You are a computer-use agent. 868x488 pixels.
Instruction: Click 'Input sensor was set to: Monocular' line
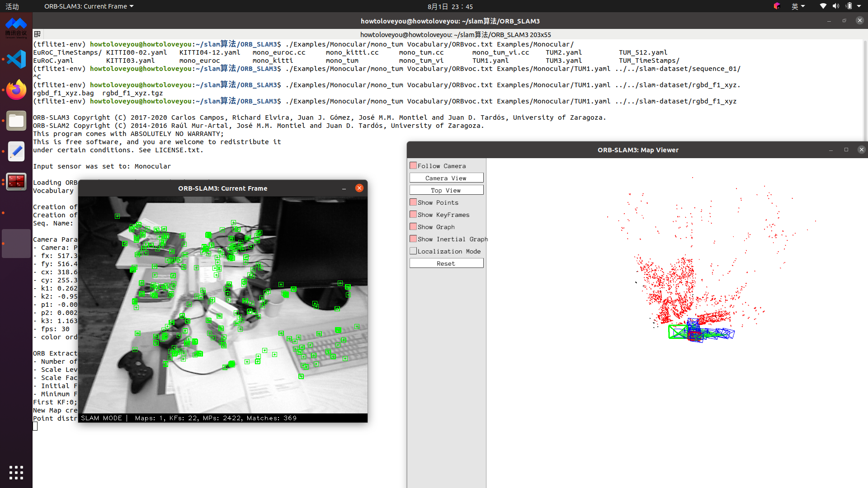point(102,166)
